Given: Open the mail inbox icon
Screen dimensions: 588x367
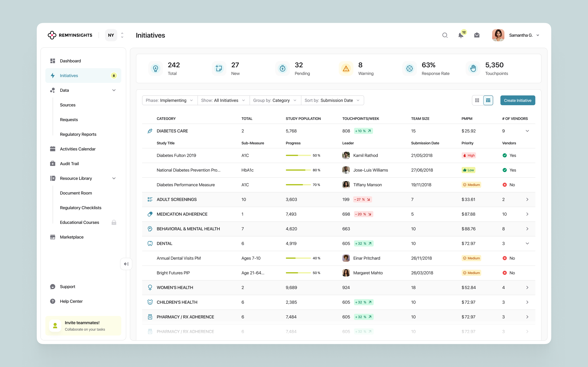Looking at the screenshot, I should point(477,35).
